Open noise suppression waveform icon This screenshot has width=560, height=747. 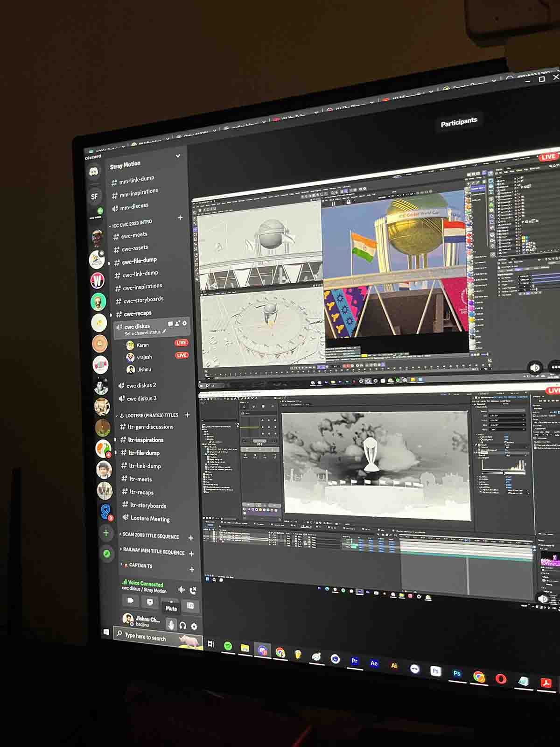(181, 590)
